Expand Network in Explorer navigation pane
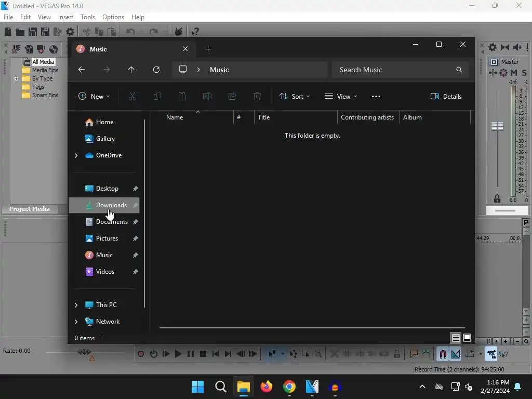 coord(76,322)
